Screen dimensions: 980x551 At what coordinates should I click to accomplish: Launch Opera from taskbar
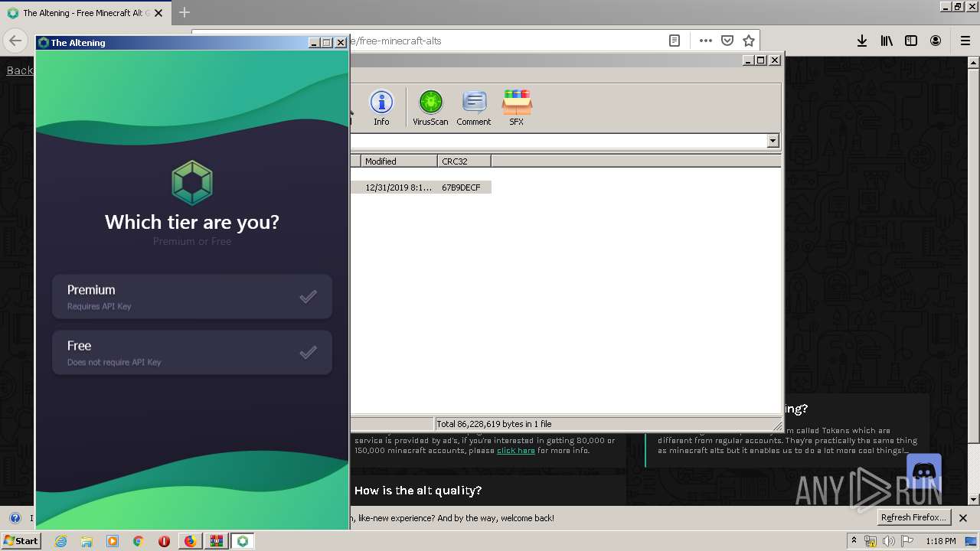pos(164,541)
